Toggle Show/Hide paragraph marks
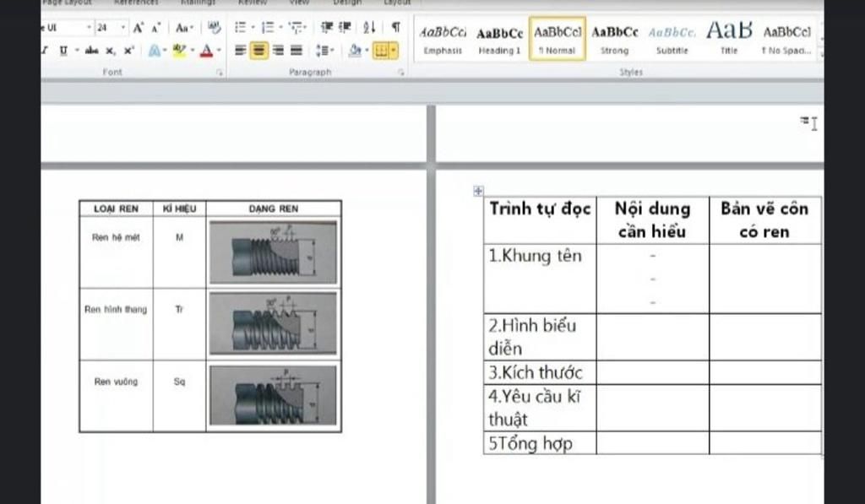Screen dimensions: 865x504 coord(396,28)
